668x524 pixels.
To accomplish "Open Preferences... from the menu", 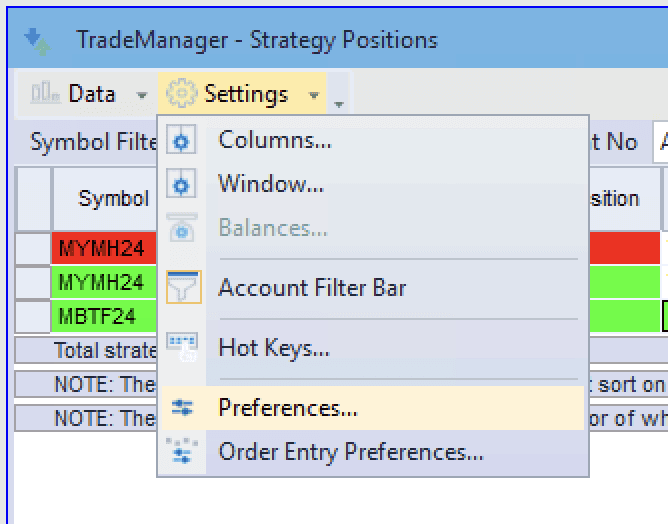I will 373,408.
